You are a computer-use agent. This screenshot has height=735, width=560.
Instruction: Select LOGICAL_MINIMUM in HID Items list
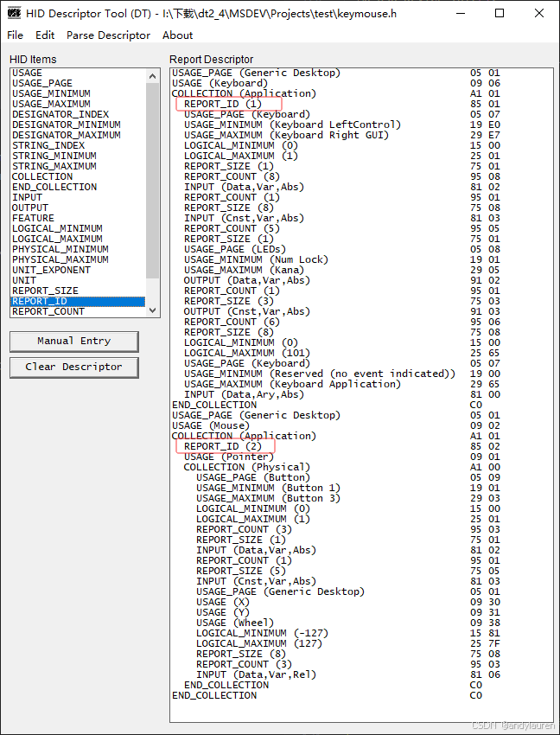click(77, 228)
